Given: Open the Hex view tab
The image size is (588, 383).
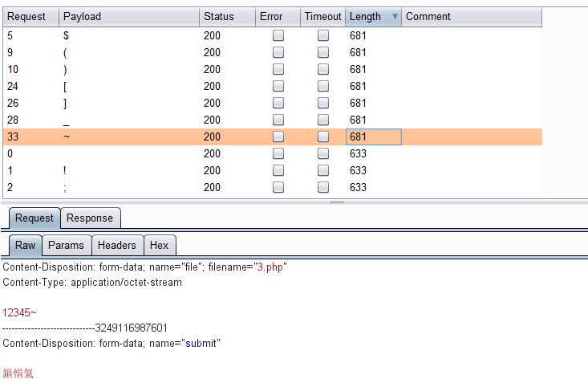Looking at the screenshot, I should point(160,245).
